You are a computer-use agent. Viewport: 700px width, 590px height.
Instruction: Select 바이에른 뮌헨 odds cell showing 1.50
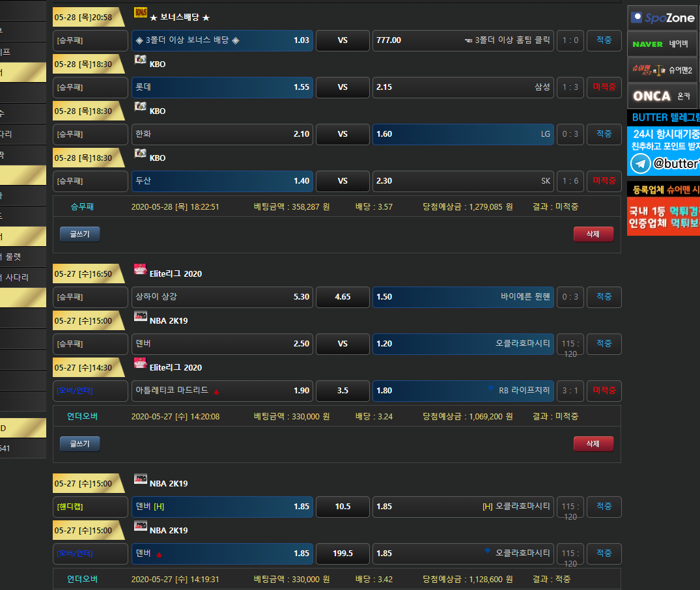(463, 297)
